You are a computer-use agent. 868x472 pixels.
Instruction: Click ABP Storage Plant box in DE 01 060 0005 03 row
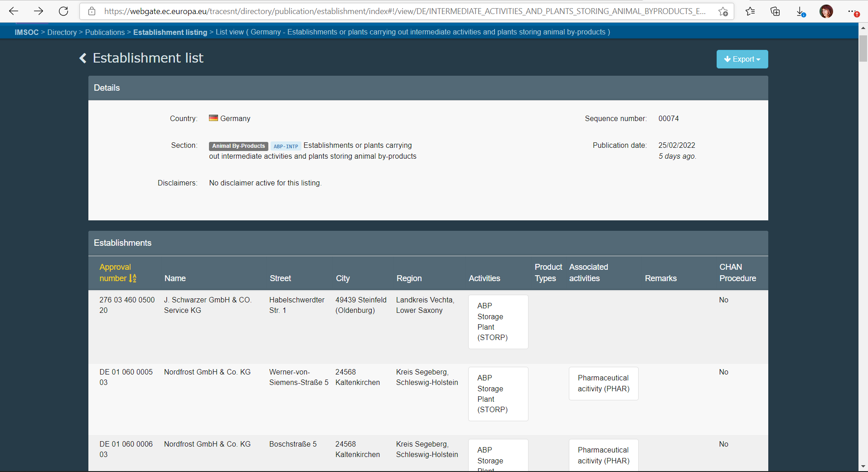click(x=498, y=394)
